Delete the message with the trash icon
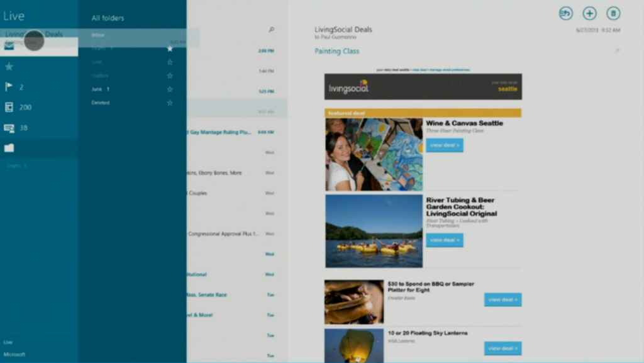The height and width of the screenshot is (363, 644). coord(613,14)
